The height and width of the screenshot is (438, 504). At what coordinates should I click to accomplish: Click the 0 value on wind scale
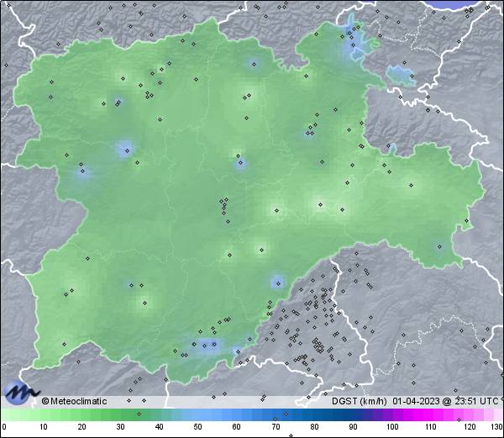point(4,427)
